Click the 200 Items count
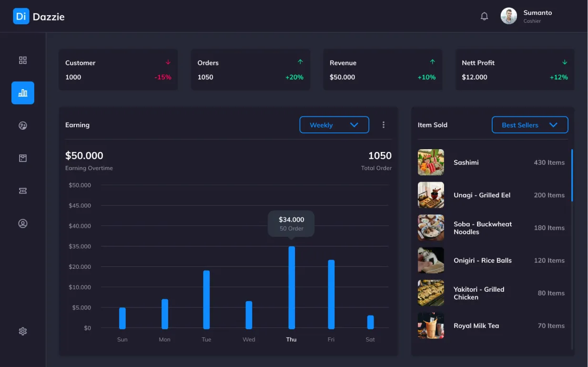This screenshot has width=588, height=367. pos(549,195)
